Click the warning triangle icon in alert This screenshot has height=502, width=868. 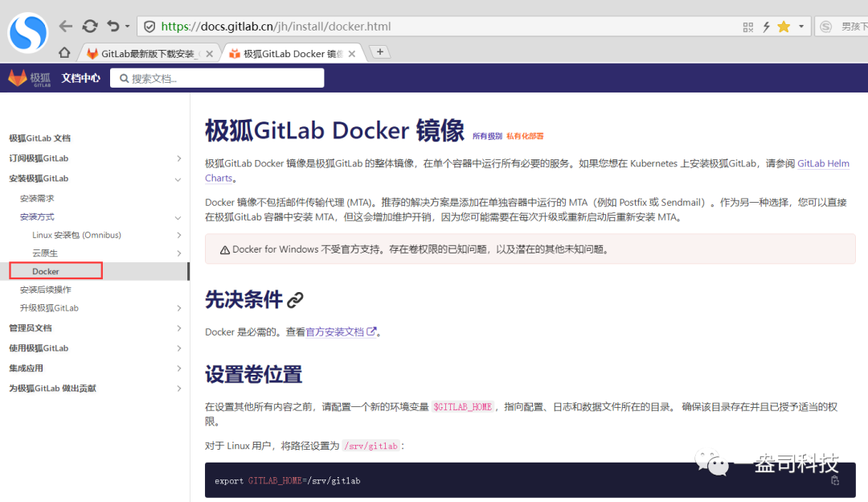(225, 250)
